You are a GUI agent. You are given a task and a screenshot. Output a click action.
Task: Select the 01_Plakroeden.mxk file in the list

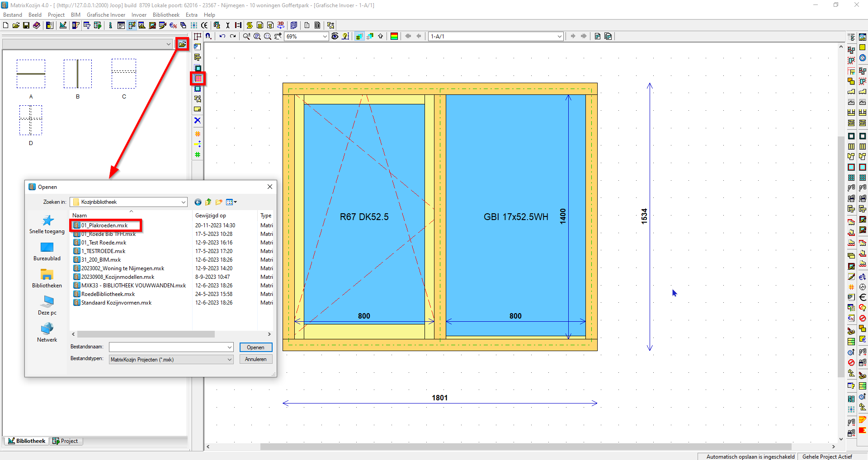(106, 225)
